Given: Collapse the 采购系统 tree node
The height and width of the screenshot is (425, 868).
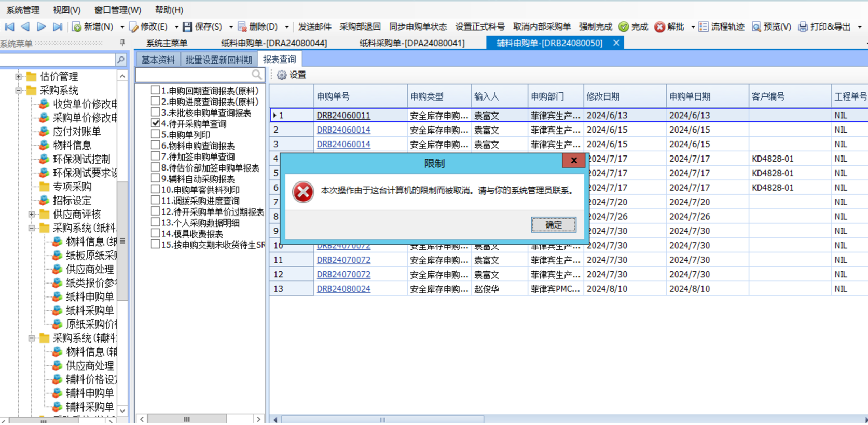Looking at the screenshot, I should tap(18, 90).
